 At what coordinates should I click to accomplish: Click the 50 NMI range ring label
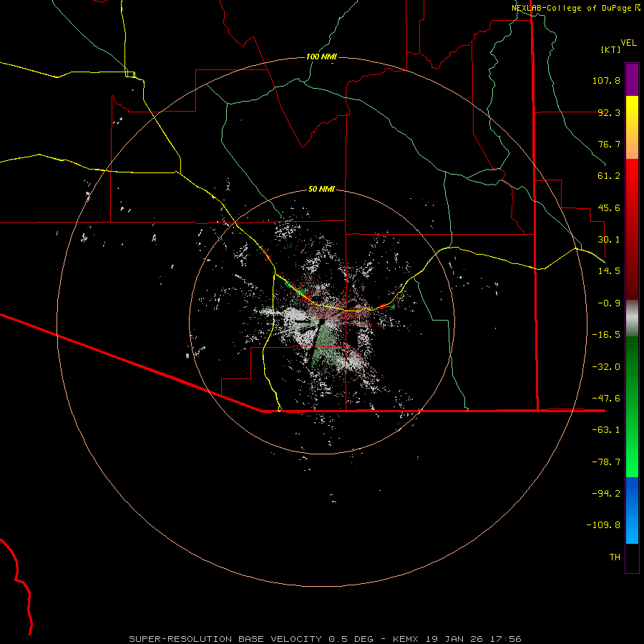pyautogui.click(x=321, y=189)
